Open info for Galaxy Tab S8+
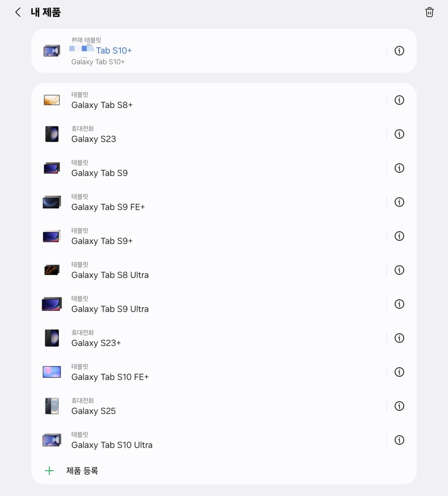This screenshot has height=496, width=448. [399, 100]
